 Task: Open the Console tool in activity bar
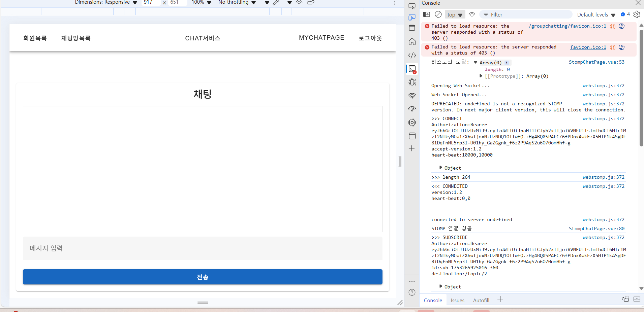tap(412, 69)
